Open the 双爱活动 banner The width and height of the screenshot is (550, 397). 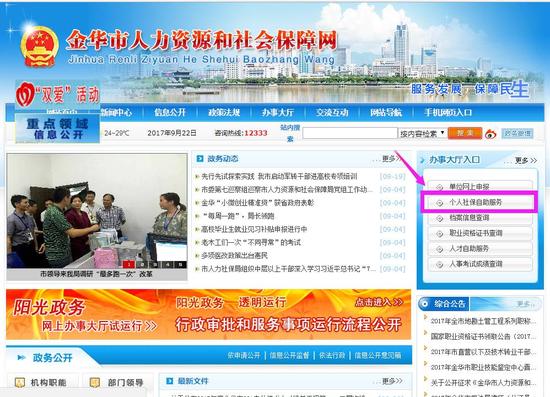(x=58, y=94)
